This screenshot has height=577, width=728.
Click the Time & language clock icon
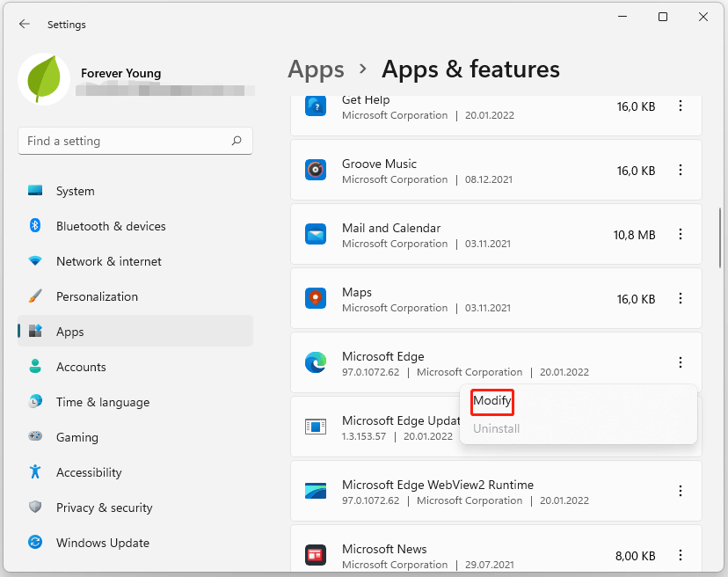click(x=35, y=401)
